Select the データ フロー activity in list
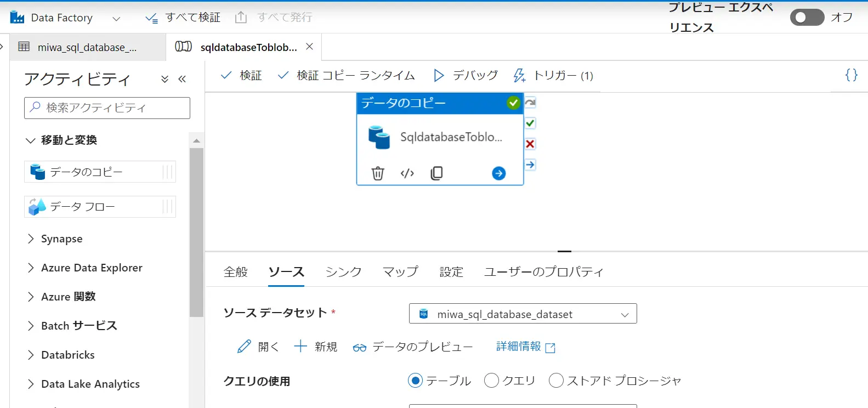Viewport: 868px width, 408px height. (x=100, y=207)
